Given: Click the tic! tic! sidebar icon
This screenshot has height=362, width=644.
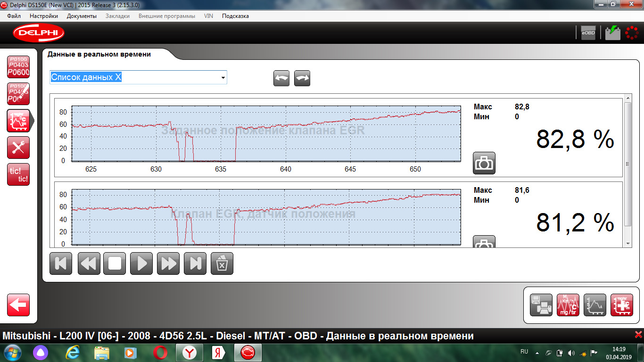Looking at the screenshot, I should tap(18, 174).
